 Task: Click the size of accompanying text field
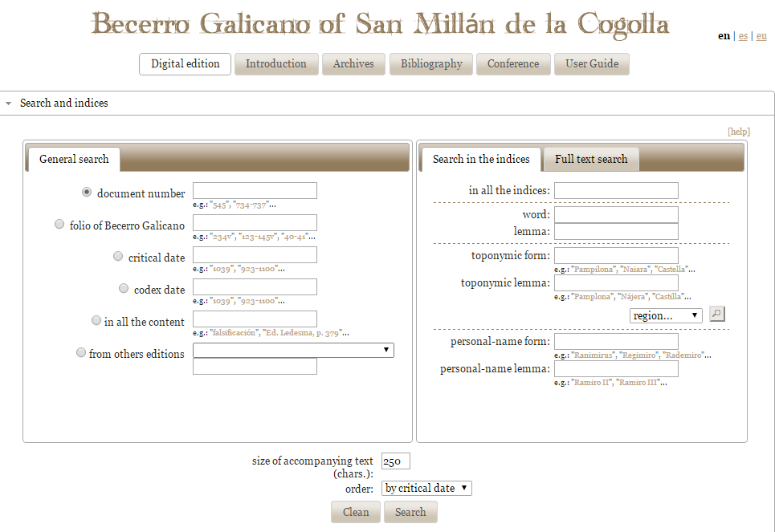tap(395, 461)
